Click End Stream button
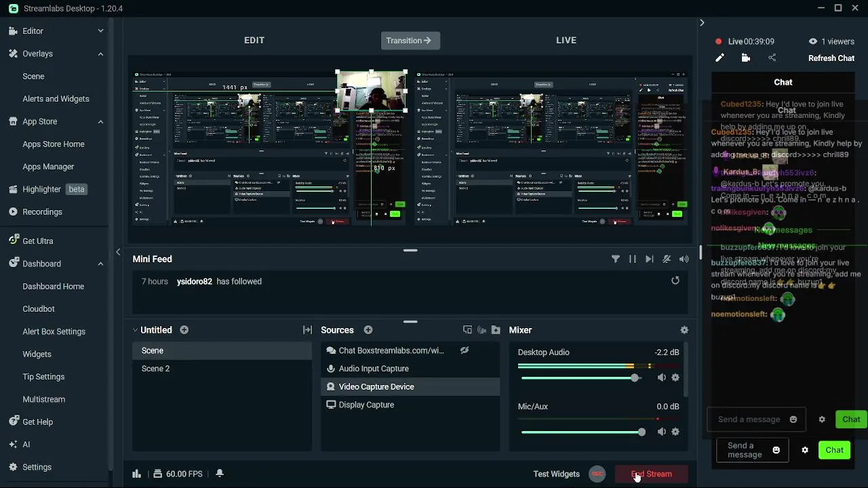Image resolution: width=868 pixels, height=488 pixels. [x=652, y=474]
